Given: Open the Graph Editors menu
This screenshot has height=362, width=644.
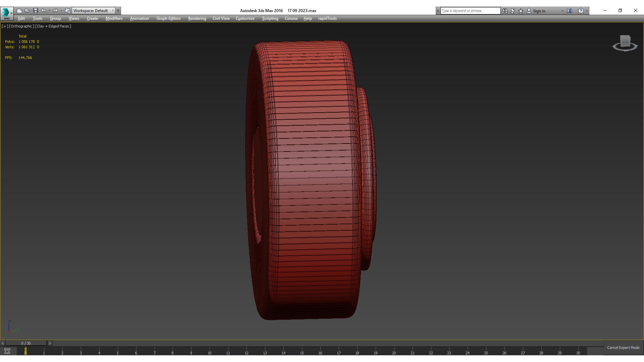Looking at the screenshot, I should click(x=168, y=18).
